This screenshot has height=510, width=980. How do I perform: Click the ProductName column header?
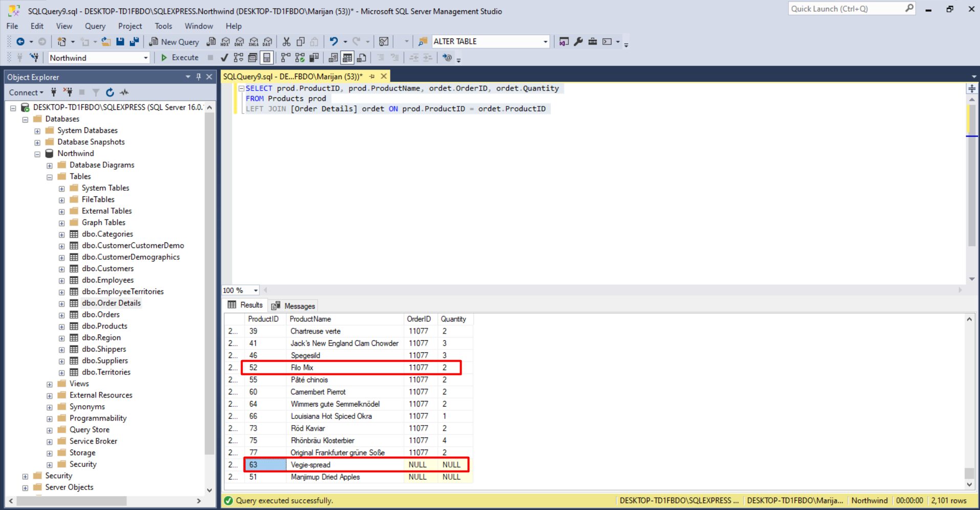tap(345, 319)
